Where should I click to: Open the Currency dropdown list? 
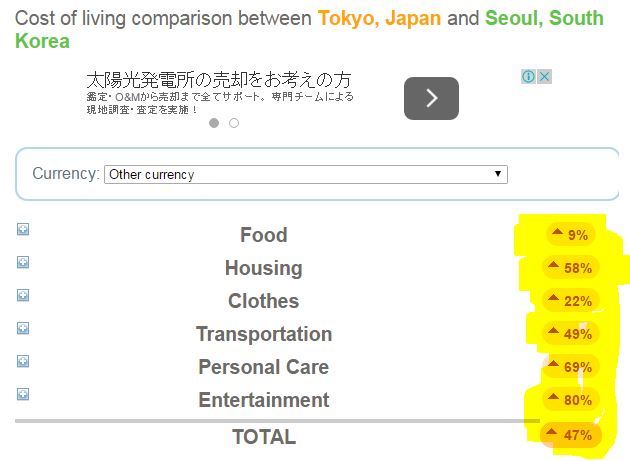point(306,174)
